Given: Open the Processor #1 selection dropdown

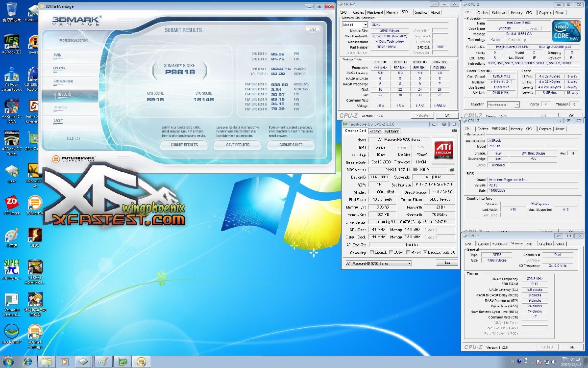Looking at the screenshot, I should (504, 105).
